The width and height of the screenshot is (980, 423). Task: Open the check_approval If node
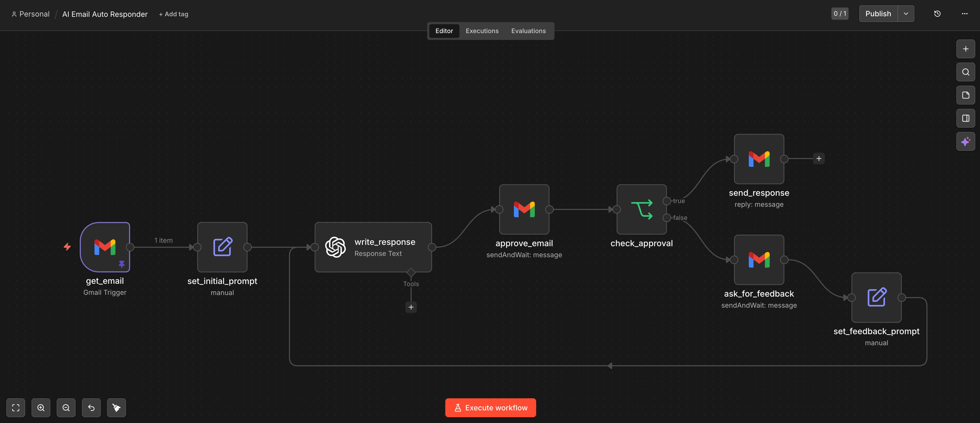pyautogui.click(x=641, y=209)
